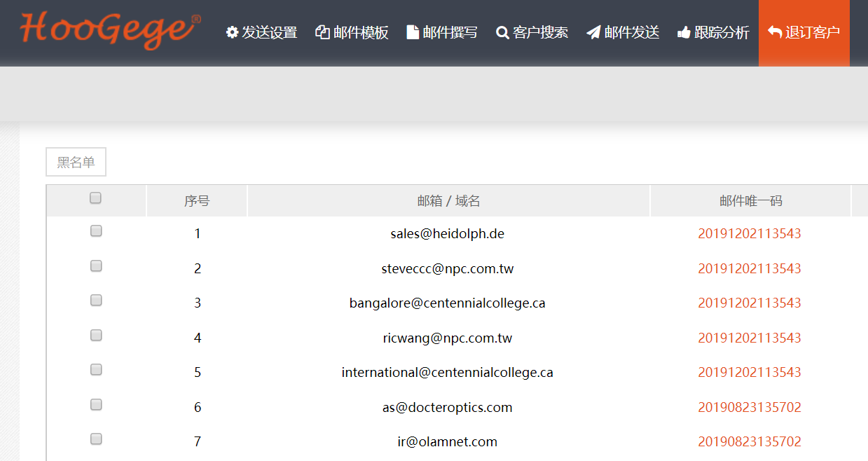Screen dimensions: 868x461
Task: Open code 20190823135702 for as@docteroptics.com
Action: click(749, 408)
